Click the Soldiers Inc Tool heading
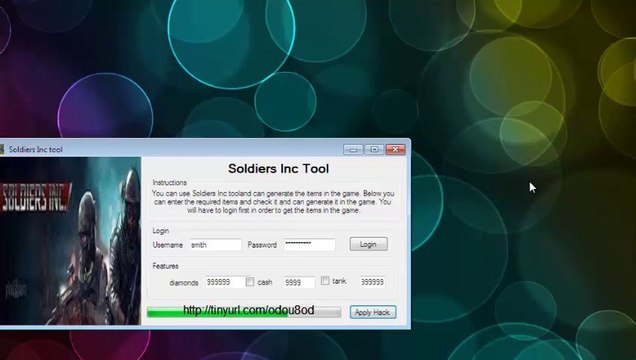 point(278,169)
